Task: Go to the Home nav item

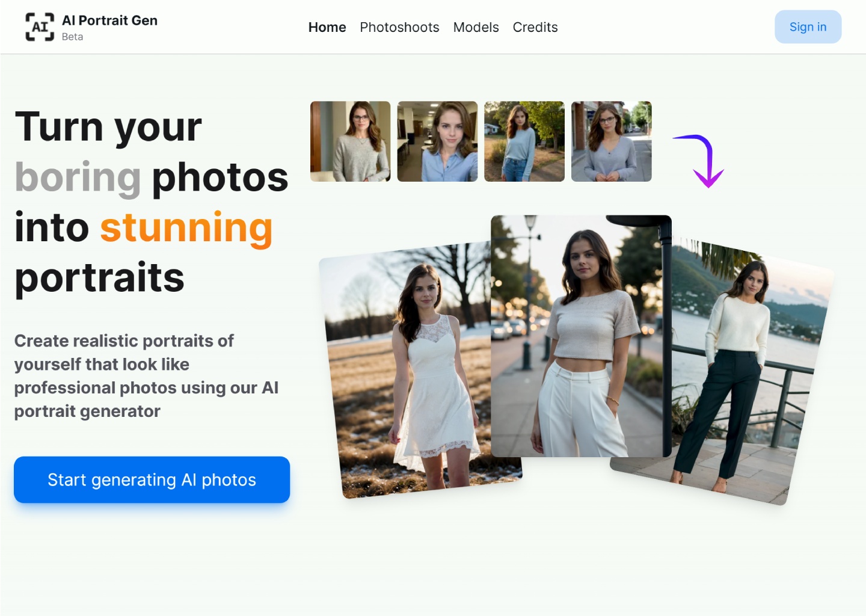Action: click(327, 27)
